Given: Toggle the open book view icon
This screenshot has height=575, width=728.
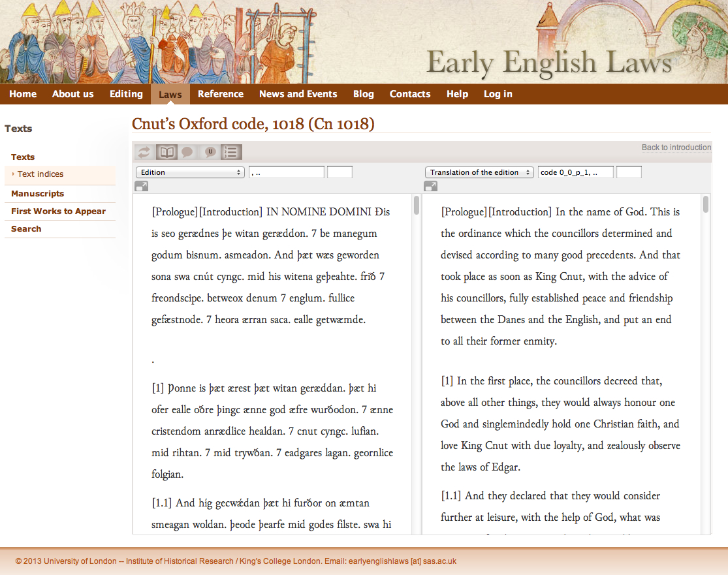Looking at the screenshot, I should (x=167, y=152).
